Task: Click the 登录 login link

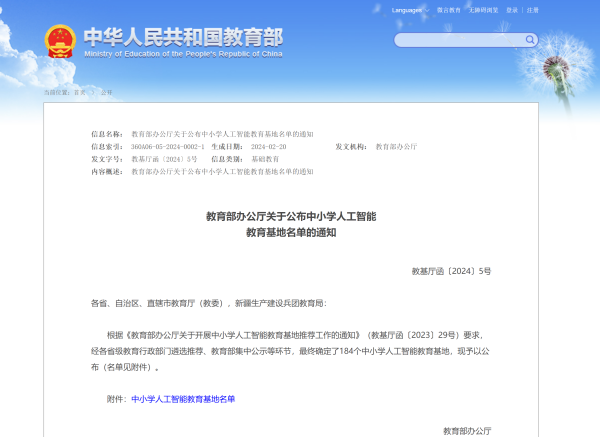Action: 512,10
